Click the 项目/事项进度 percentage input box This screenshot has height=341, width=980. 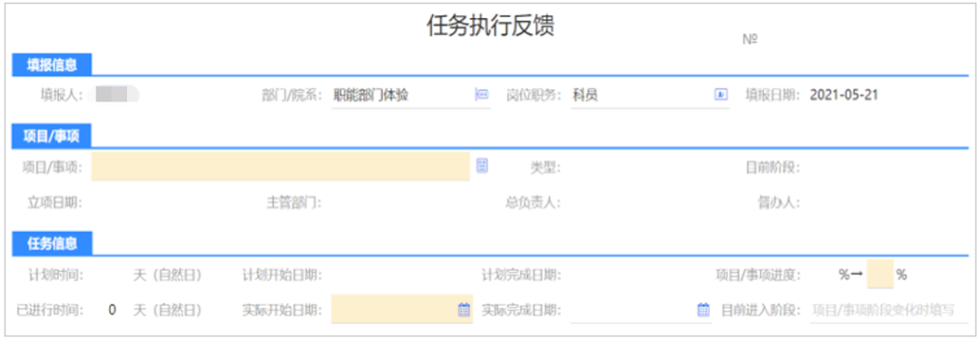click(x=880, y=274)
